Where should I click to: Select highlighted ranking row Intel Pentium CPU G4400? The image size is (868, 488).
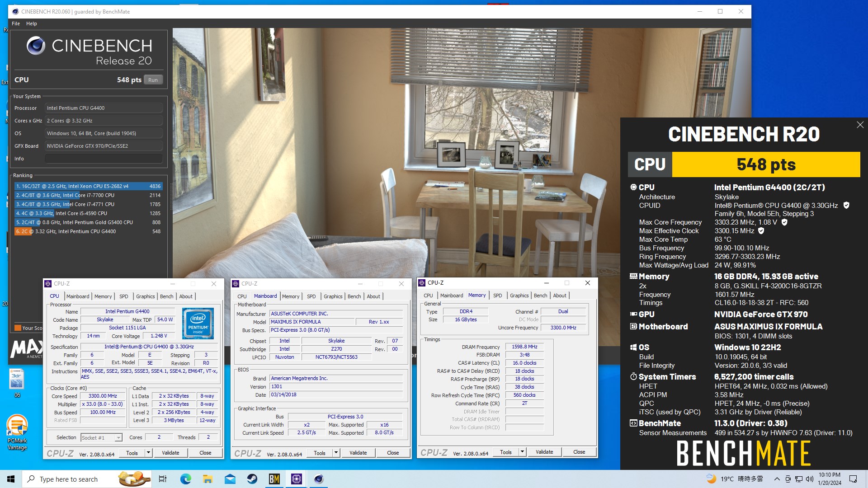(88, 231)
